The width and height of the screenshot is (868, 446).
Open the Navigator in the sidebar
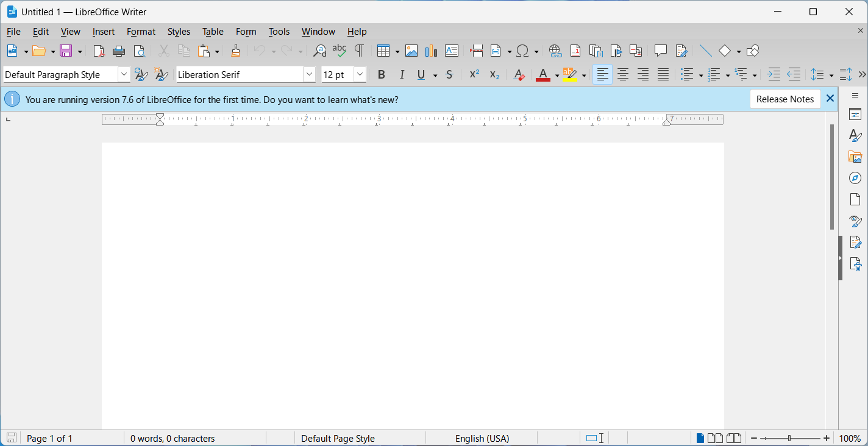click(855, 178)
